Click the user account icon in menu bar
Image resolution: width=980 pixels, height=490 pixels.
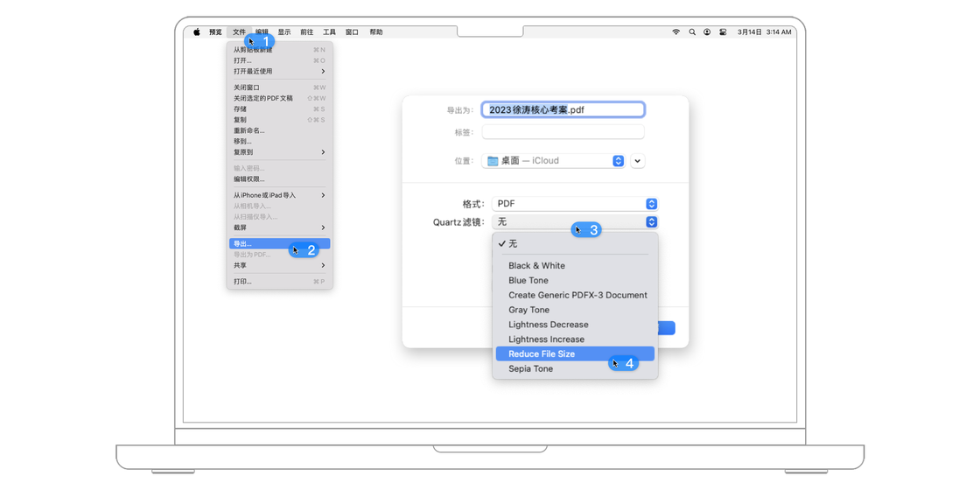coord(707,32)
